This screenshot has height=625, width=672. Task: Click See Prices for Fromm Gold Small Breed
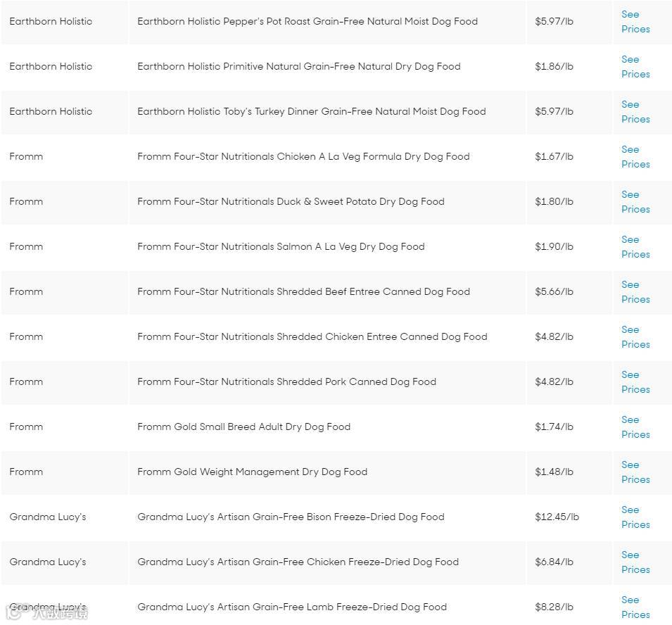pyautogui.click(x=635, y=427)
